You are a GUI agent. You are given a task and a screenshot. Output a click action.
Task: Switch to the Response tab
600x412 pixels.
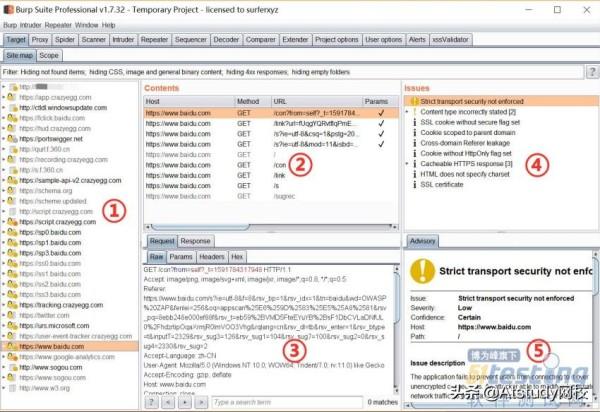click(196, 241)
